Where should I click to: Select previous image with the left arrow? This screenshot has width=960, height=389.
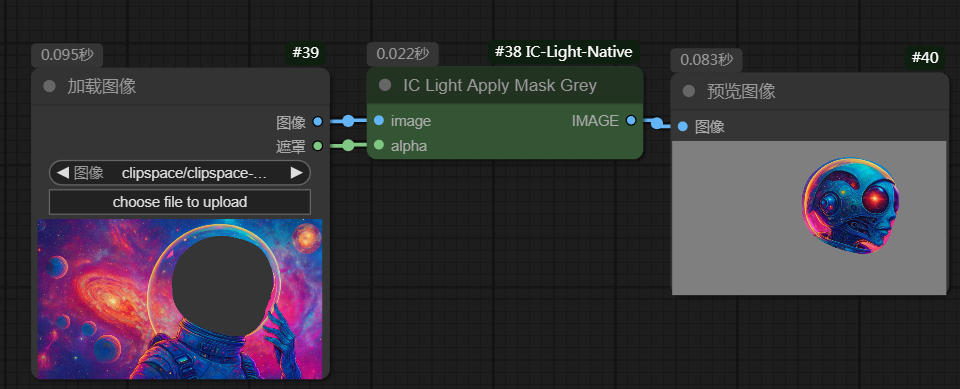click(62, 173)
